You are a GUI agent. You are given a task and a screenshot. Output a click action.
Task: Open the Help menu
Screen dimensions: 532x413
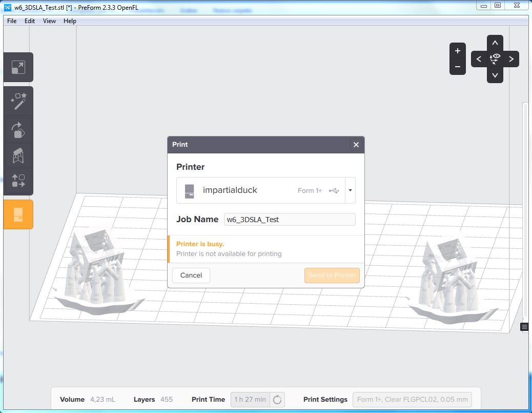pyautogui.click(x=70, y=21)
